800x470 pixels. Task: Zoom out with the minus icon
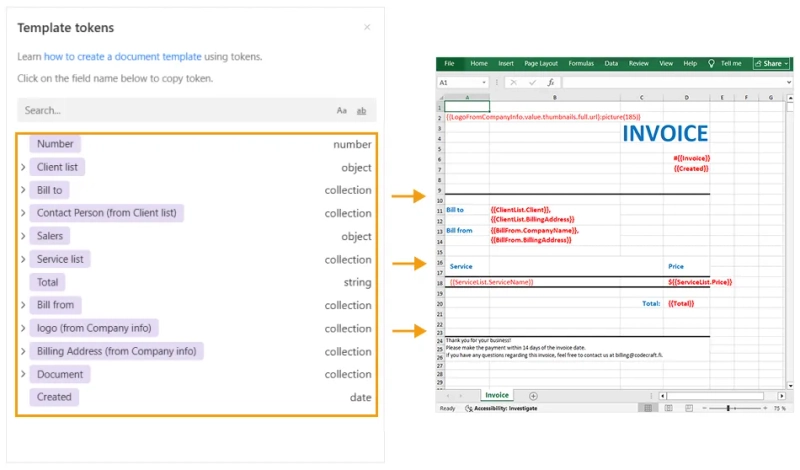coord(704,408)
